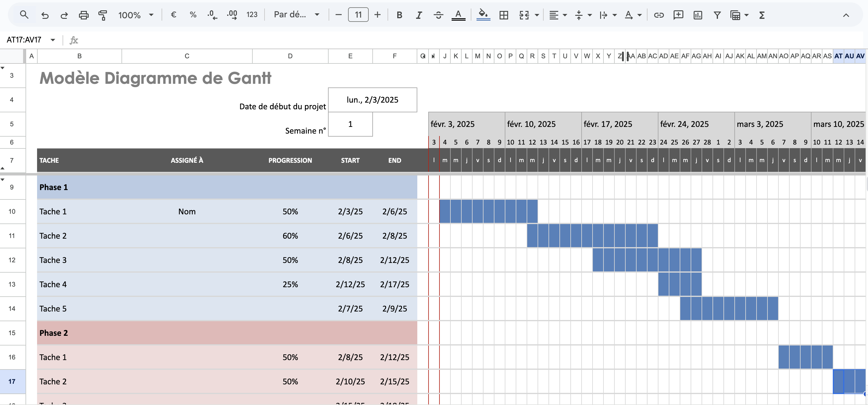Increase font size with the plus button
This screenshot has width=868, height=405.
(378, 15)
